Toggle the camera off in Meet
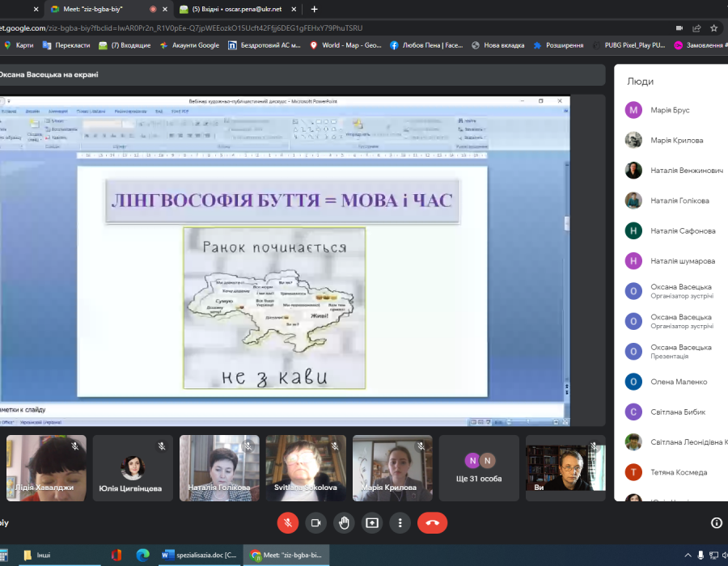Viewport: 728px width, 566px height. click(315, 522)
